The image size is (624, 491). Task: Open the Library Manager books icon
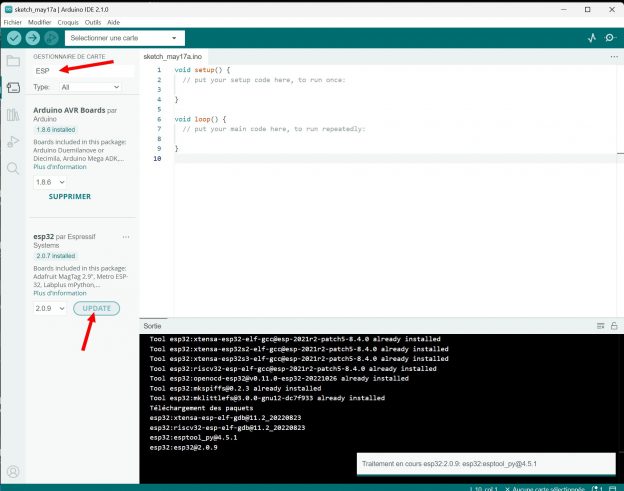tap(13, 115)
